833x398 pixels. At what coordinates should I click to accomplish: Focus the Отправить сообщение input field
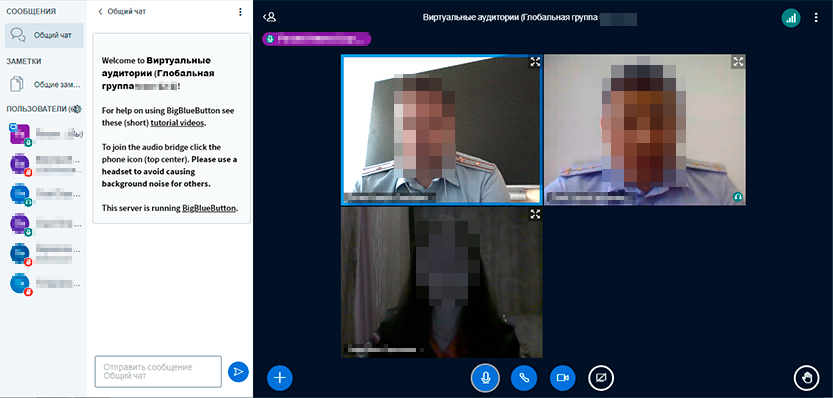coord(158,371)
